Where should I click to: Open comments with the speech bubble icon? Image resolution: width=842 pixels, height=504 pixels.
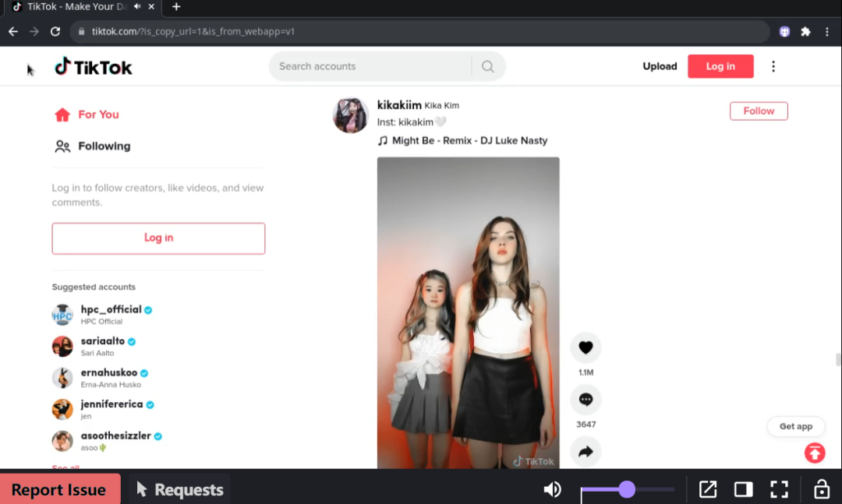[x=586, y=400]
